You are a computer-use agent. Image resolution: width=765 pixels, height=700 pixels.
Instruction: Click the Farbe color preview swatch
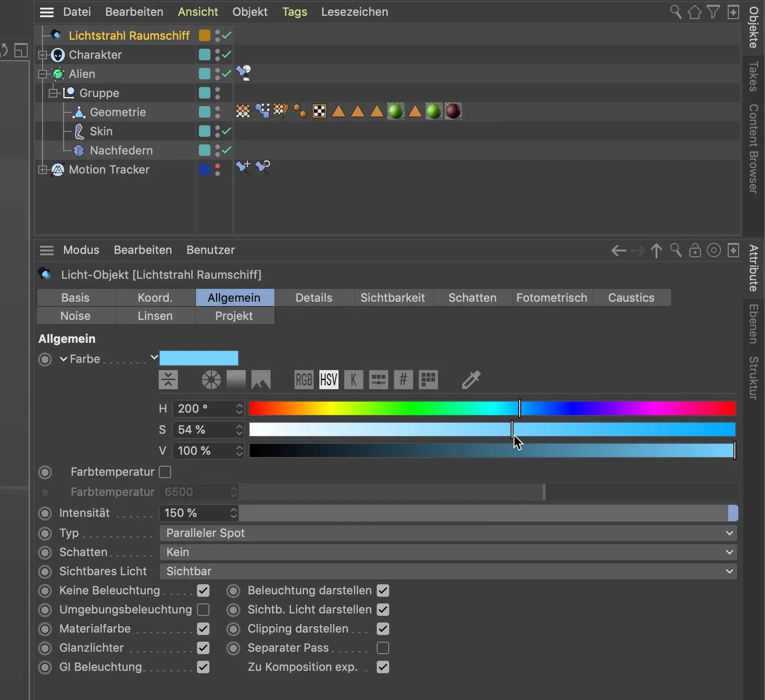(x=199, y=358)
